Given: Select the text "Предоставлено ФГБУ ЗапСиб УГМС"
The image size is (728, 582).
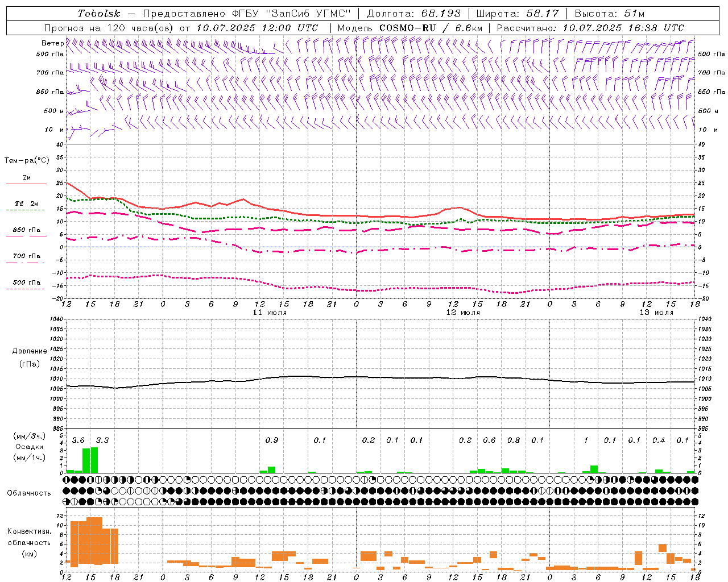Looking at the screenshot, I should tap(247, 14).
